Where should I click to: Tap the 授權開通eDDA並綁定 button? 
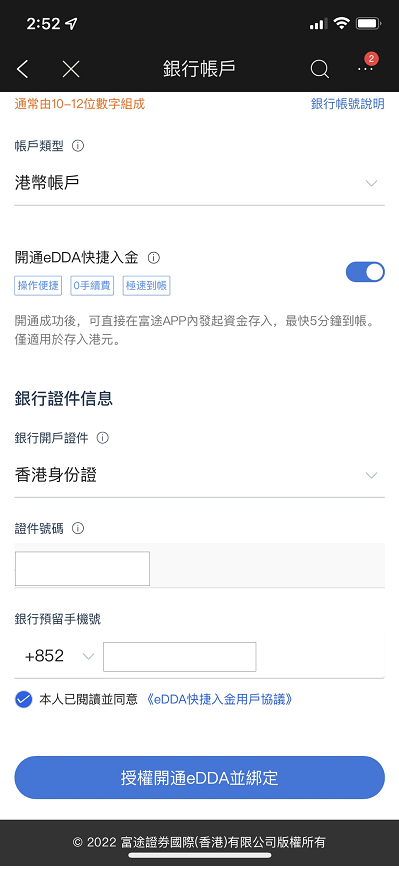pos(200,778)
